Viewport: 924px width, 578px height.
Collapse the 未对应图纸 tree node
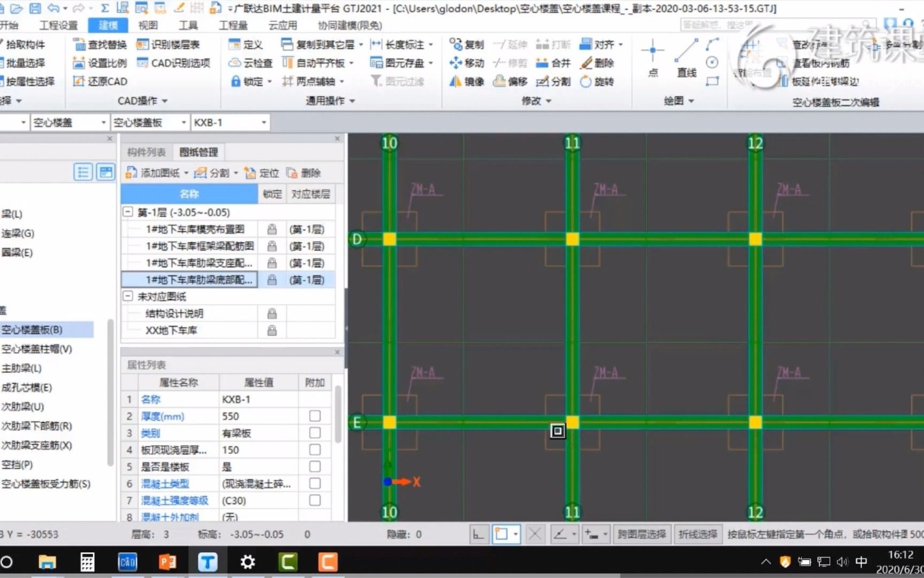(x=128, y=296)
